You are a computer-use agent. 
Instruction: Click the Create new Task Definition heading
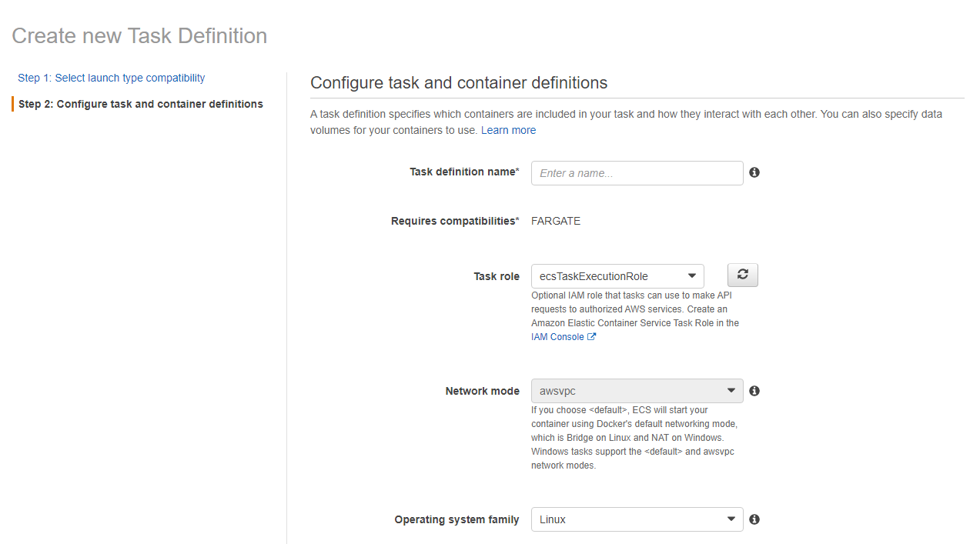[139, 36]
